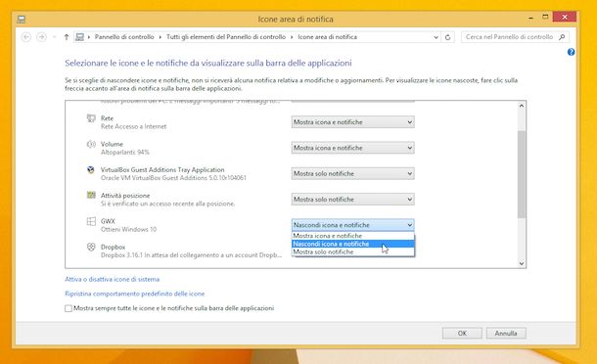This screenshot has height=364, width=597.
Task: Click the Dropbox icon in list
Action: tap(91, 247)
